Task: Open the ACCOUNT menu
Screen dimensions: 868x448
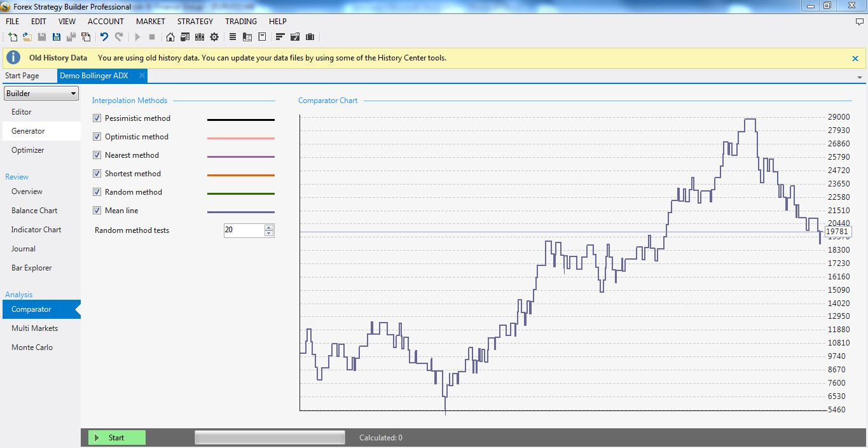Action: coord(106,22)
